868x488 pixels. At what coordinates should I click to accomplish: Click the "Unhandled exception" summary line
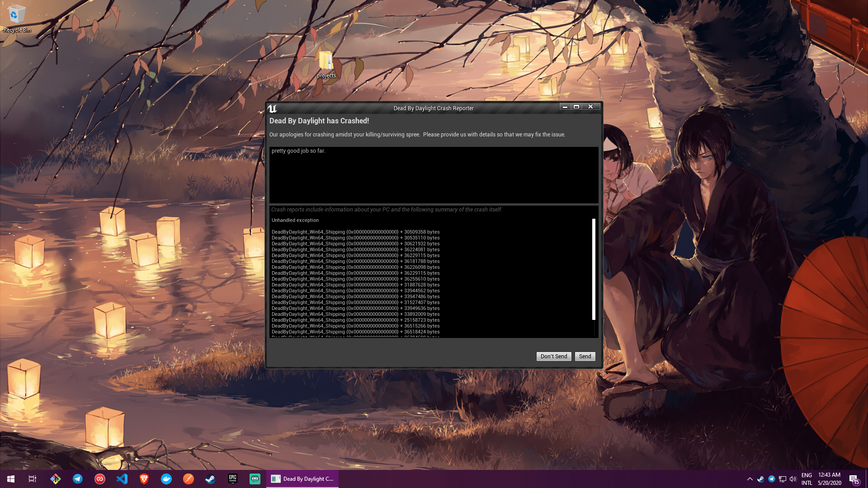point(295,220)
